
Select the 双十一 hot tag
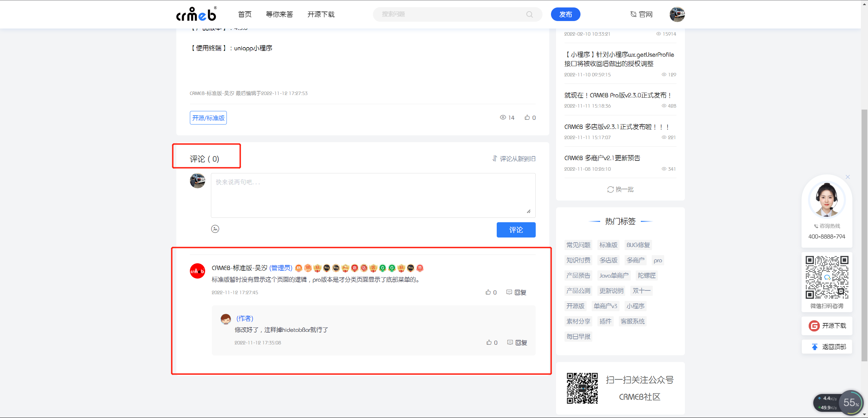[x=642, y=291]
